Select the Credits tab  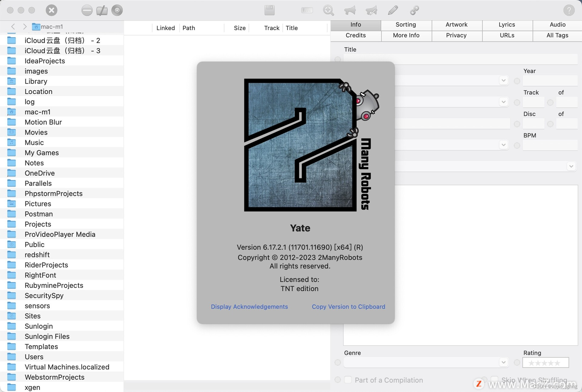coord(356,35)
